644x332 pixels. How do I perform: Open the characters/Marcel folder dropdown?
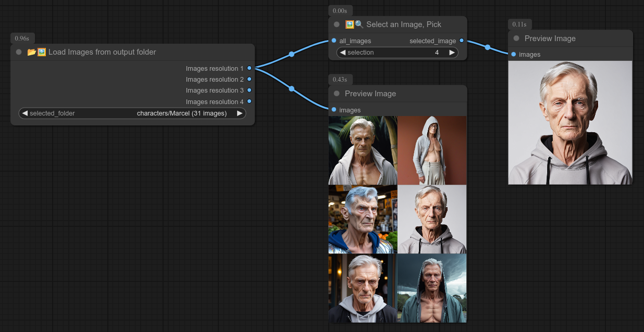pyautogui.click(x=181, y=113)
